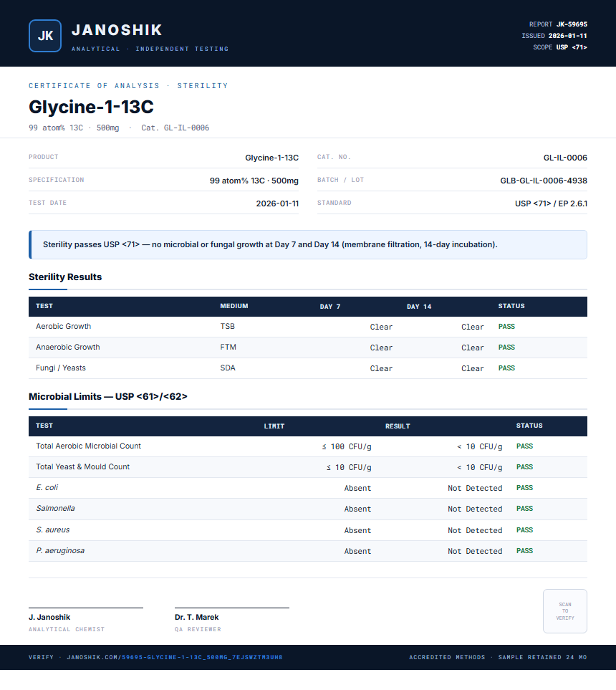Image resolution: width=616 pixels, height=690 pixels.
Task: Click the Total Yeast & Mould Count row label
Action: pyautogui.click(x=82, y=466)
